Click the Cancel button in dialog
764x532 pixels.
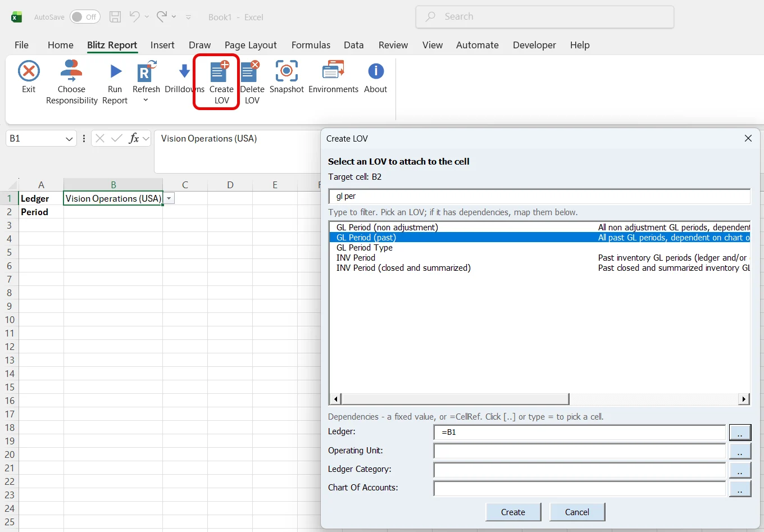point(577,512)
